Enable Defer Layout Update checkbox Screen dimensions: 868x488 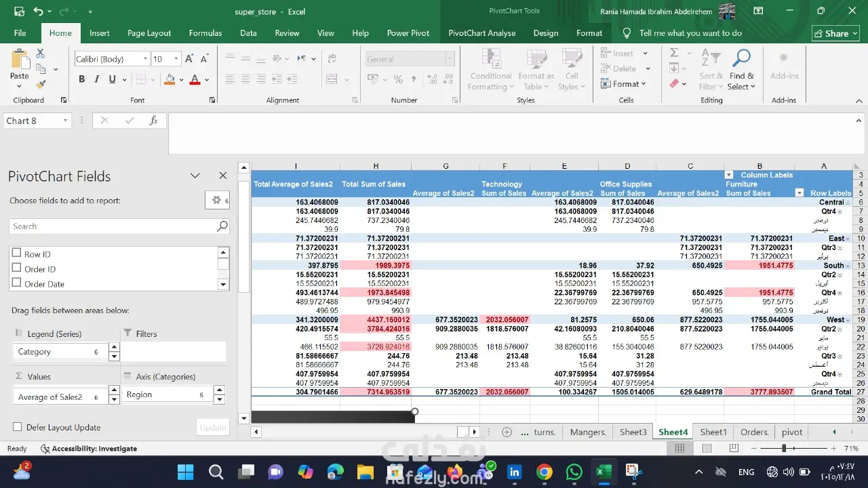[x=17, y=427]
